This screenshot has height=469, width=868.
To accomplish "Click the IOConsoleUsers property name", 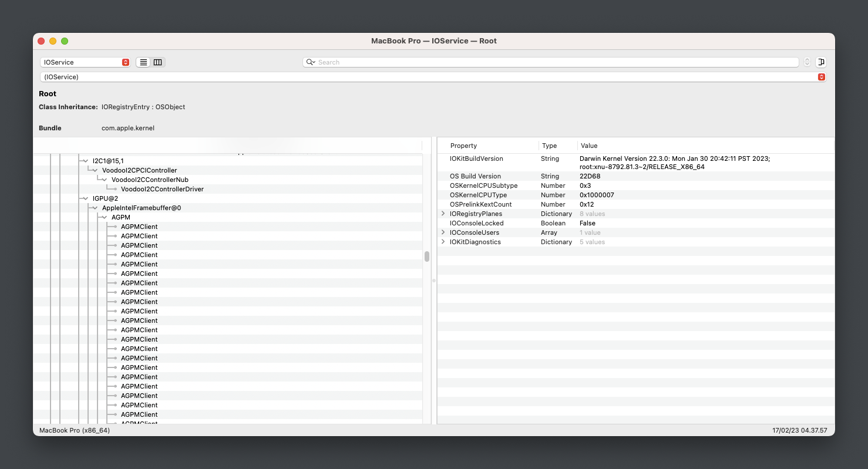I will tap(475, 232).
